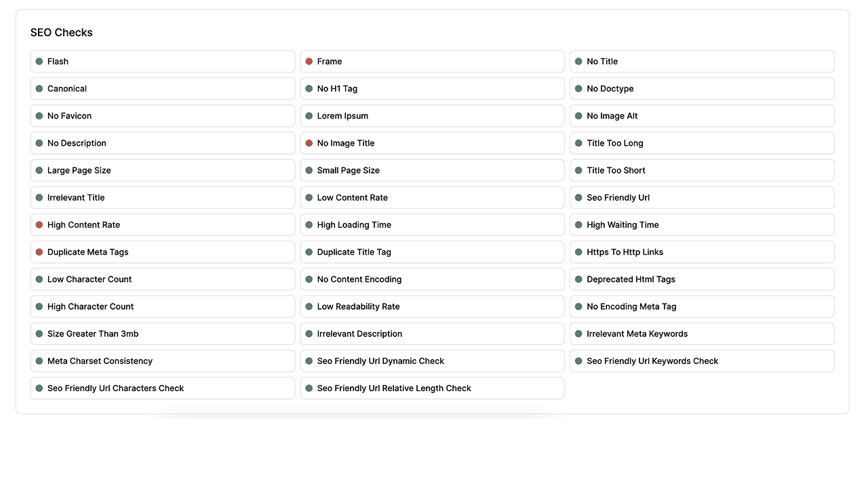Click the status dot beside Lorem Ipsum

tap(309, 116)
